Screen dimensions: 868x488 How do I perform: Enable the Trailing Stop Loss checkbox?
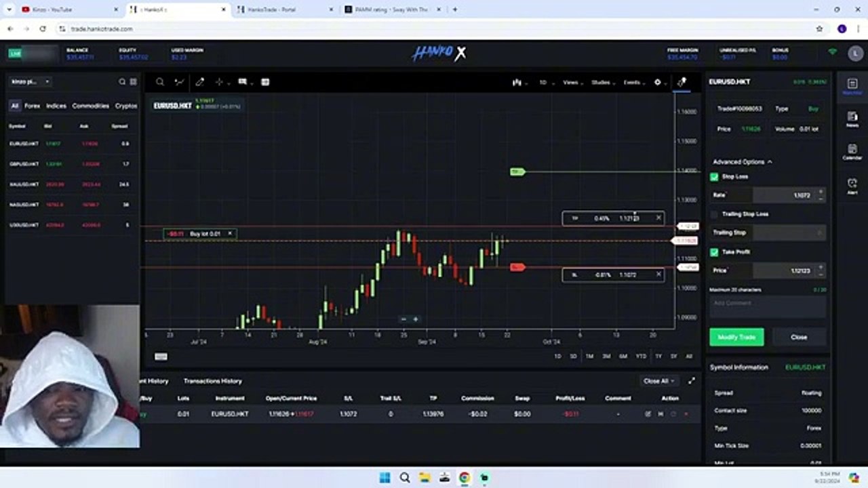coord(714,214)
